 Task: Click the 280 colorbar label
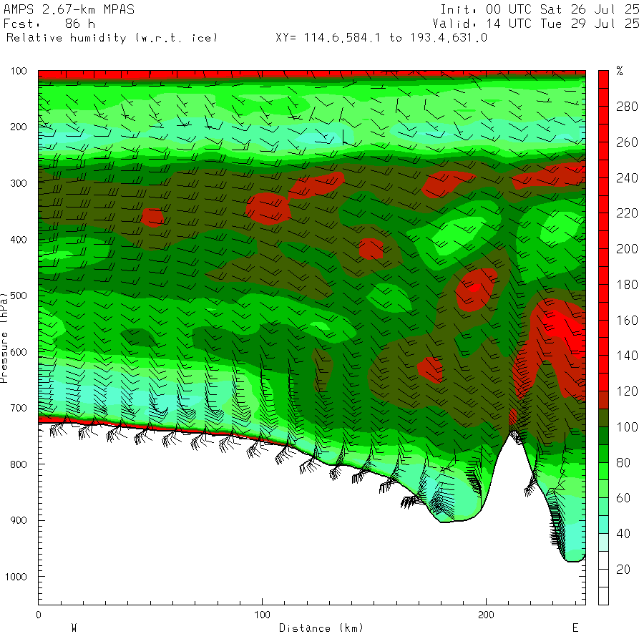tap(627, 107)
